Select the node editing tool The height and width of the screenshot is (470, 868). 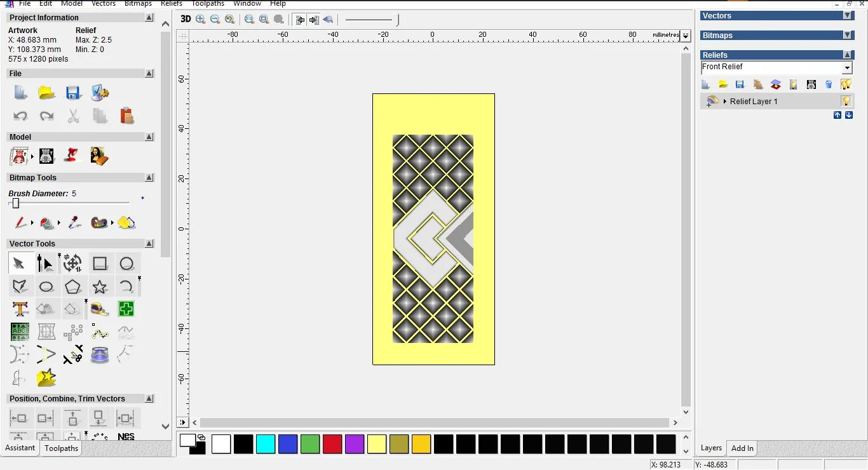(x=45, y=264)
